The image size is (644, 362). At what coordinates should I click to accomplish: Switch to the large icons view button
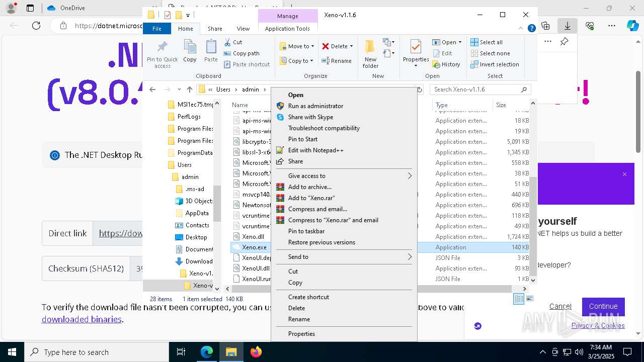(x=529, y=299)
